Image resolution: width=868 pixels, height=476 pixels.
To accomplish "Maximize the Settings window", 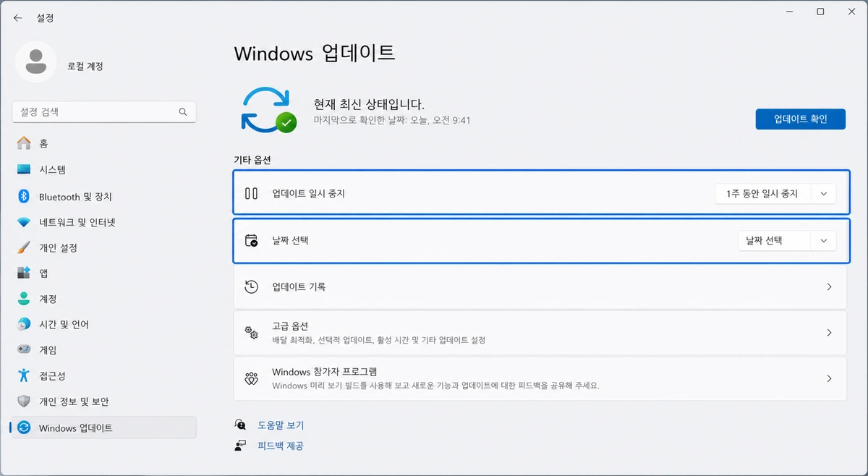I will (820, 12).
